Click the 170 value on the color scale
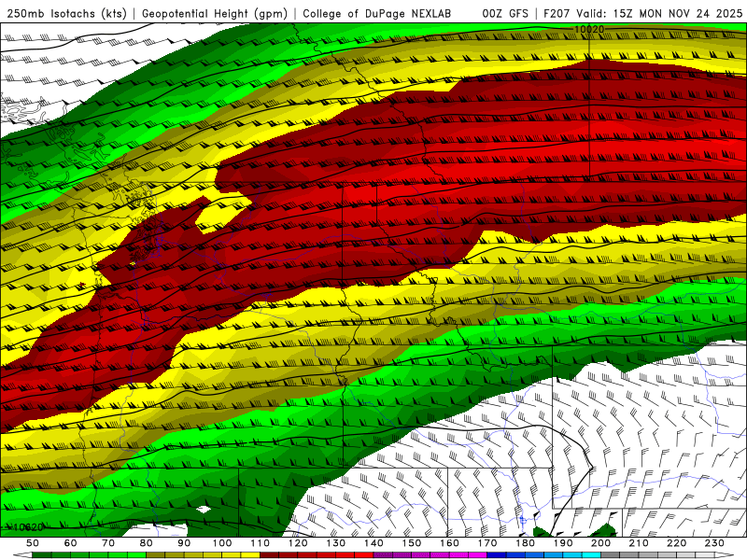The width and height of the screenshot is (747, 560). tap(487, 543)
